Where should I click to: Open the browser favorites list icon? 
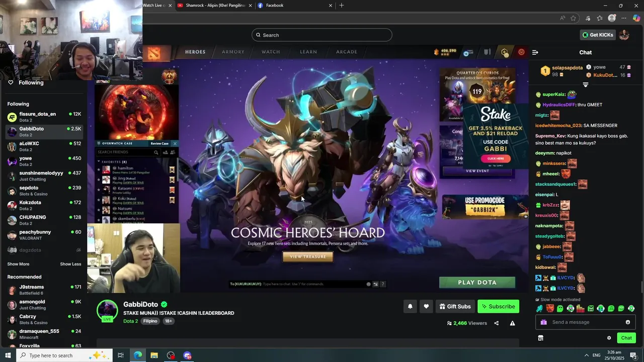click(x=600, y=18)
